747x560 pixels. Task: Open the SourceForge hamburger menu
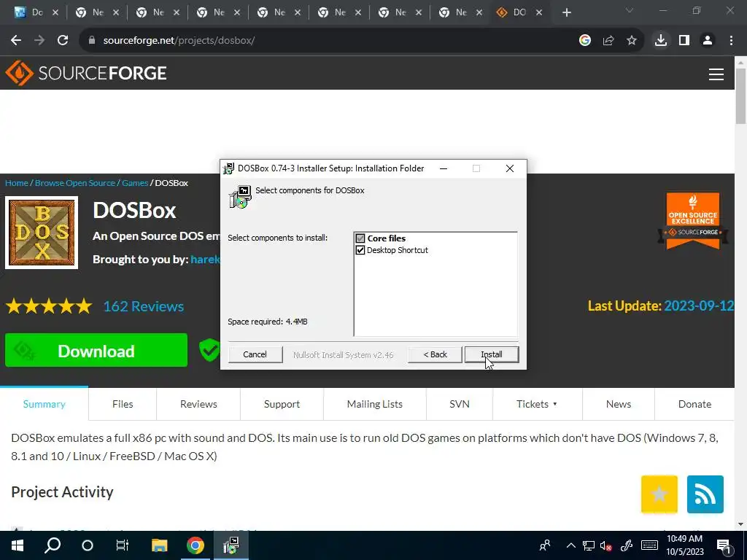(x=716, y=74)
